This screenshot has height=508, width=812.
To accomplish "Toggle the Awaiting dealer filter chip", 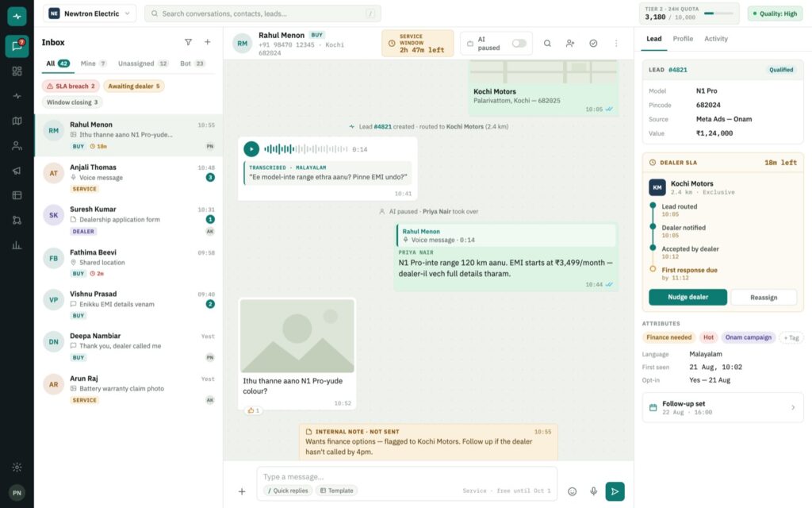I will (133, 86).
